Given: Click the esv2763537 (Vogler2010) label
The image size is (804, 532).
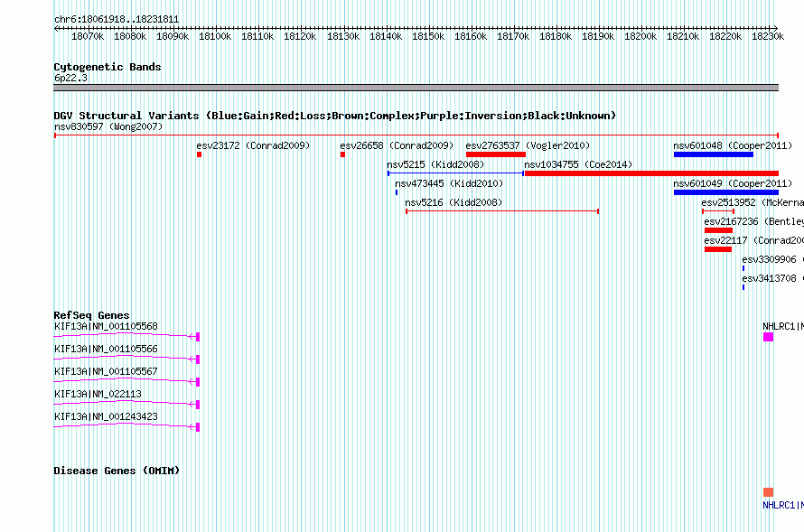Looking at the screenshot, I should (528, 145).
